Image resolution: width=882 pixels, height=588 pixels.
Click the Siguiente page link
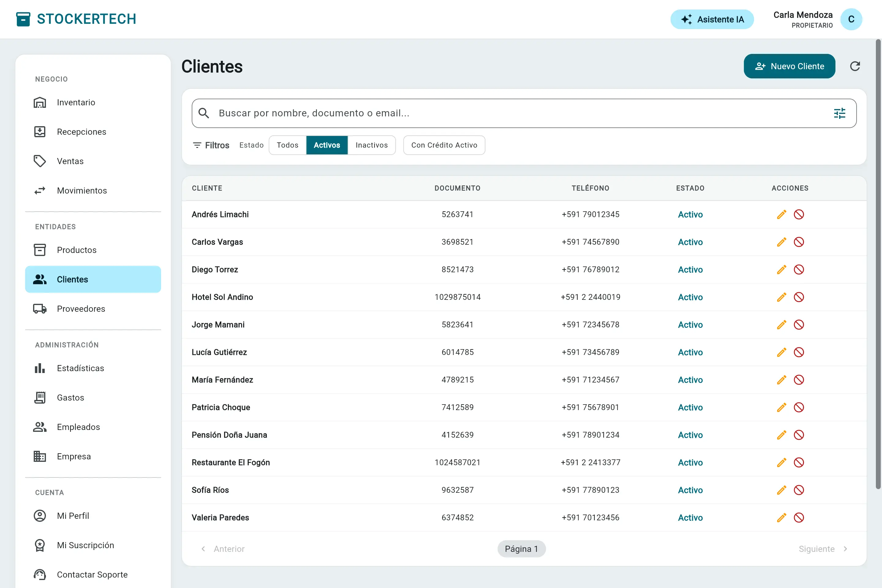tap(823, 549)
